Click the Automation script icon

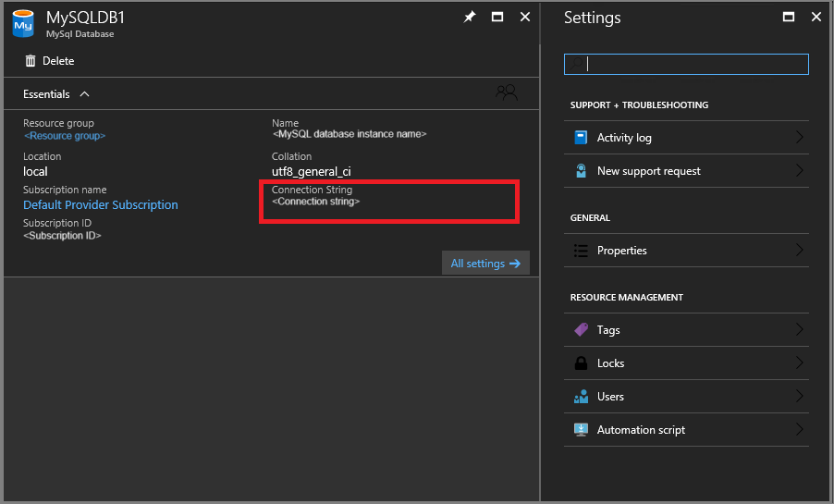[581, 430]
